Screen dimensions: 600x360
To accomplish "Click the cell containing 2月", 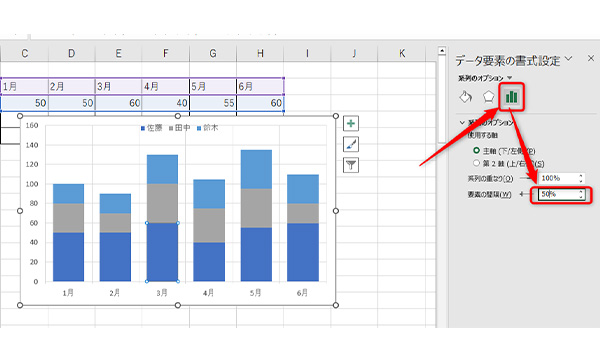I will [x=72, y=86].
